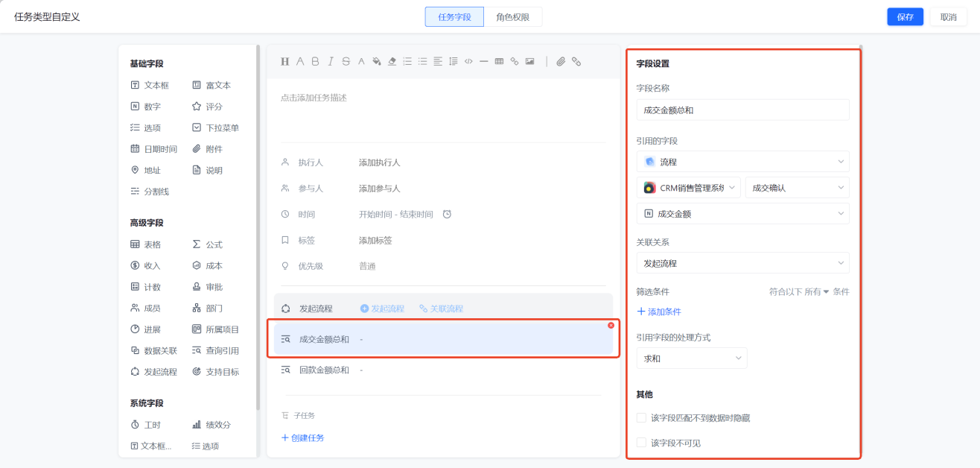Enable 该字段匹配不到数据时隐藏 checkbox
980x468 pixels.
coord(641,418)
